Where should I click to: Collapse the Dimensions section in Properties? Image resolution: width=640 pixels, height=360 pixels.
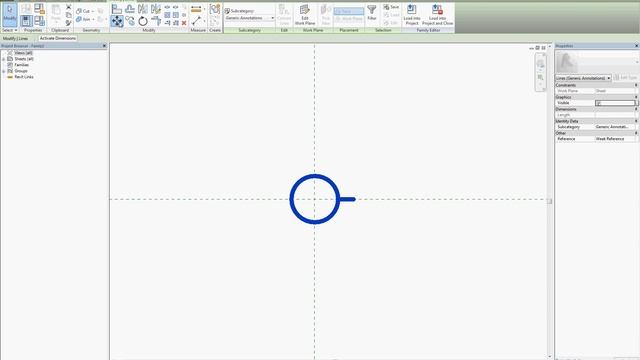636,109
